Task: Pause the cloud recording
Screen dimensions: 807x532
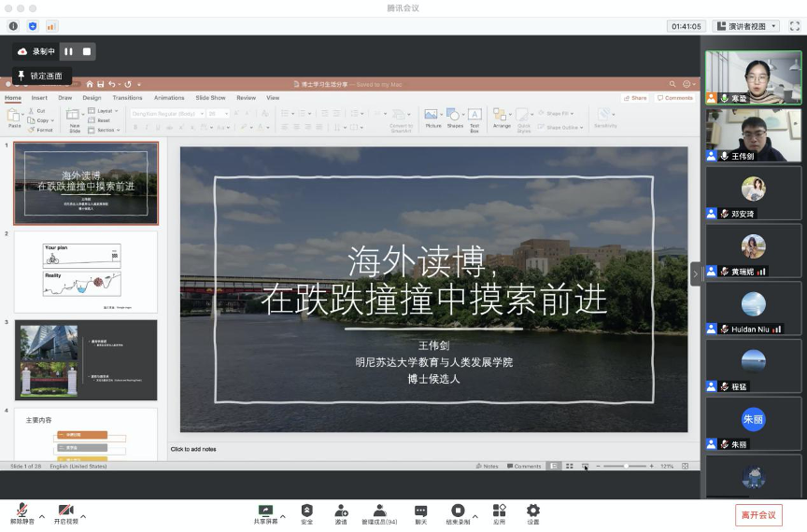Action: [x=69, y=51]
